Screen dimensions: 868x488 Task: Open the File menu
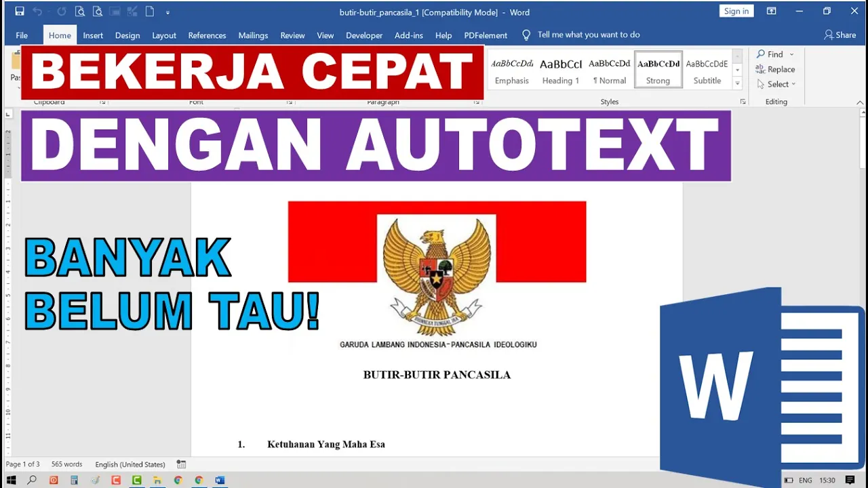[22, 35]
